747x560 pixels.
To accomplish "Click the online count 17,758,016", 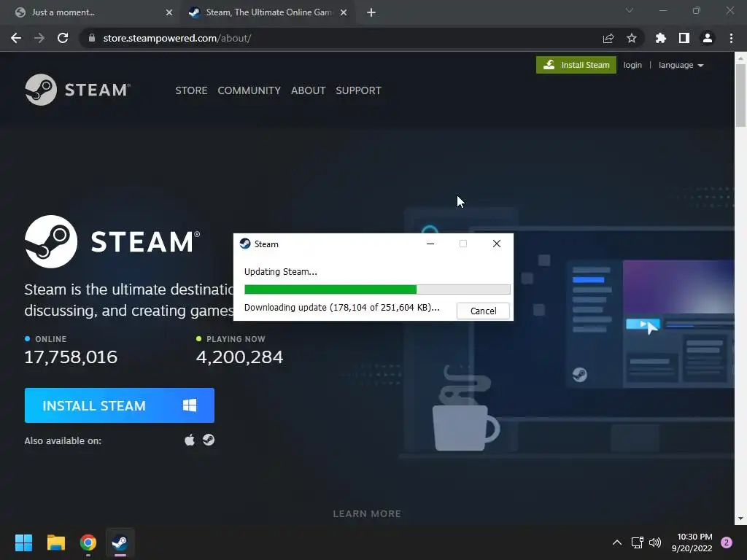I will (71, 357).
